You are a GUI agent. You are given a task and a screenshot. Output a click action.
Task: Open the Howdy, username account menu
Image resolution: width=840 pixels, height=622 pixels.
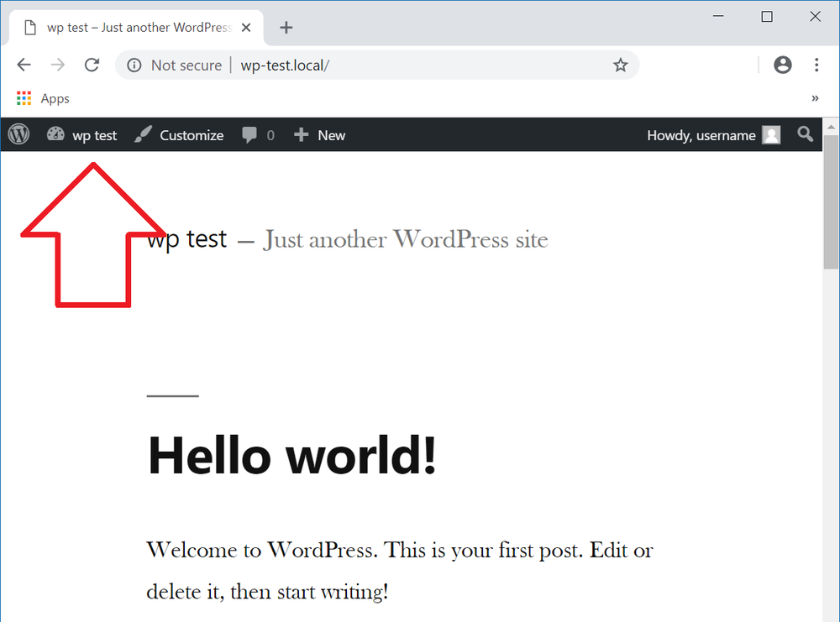pyautogui.click(x=713, y=135)
